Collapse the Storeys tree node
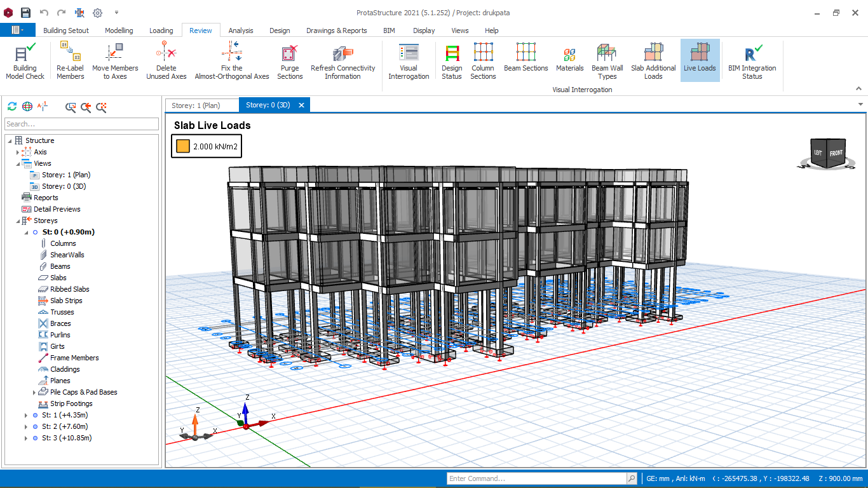 click(18, 220)
